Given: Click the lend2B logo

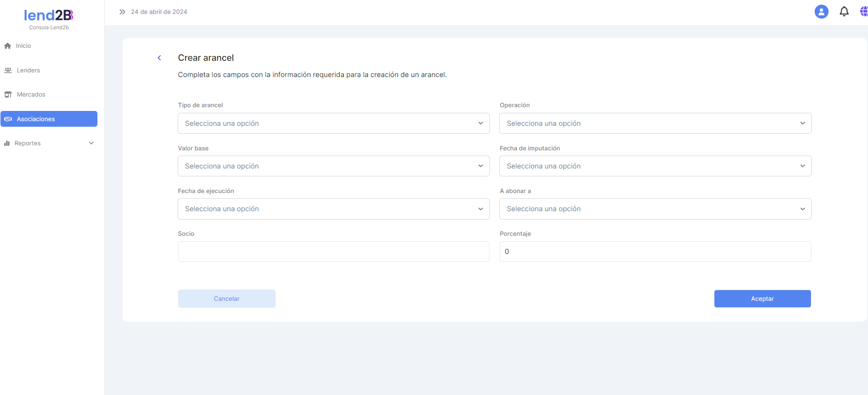Looking at the screenshot, I should point(49,16).
